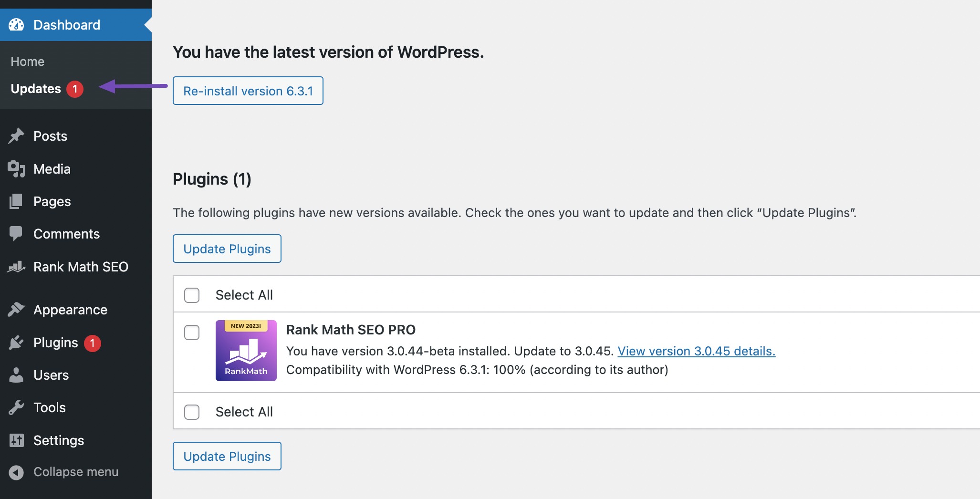Image resolution: width=980 pixels, height=499 pixels.
Task: Click the RankMath plugin thumbnail
Action: 246,351
